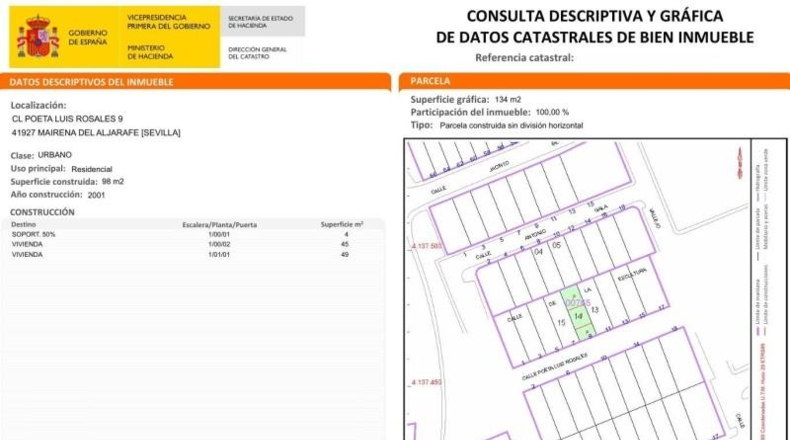Click coordinate label '4.137.500' on map
This screenshot has width=790, height=440.
point(427,246)
